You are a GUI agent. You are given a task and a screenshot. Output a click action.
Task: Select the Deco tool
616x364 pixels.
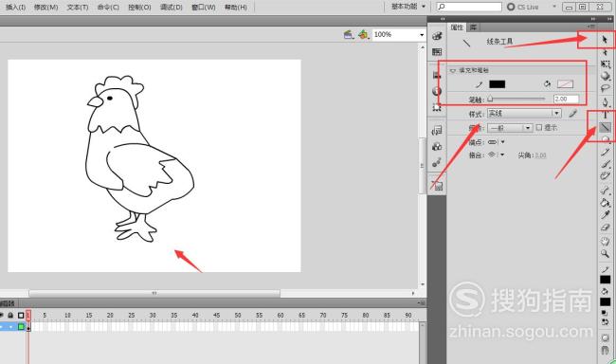(x=605, y=176)
